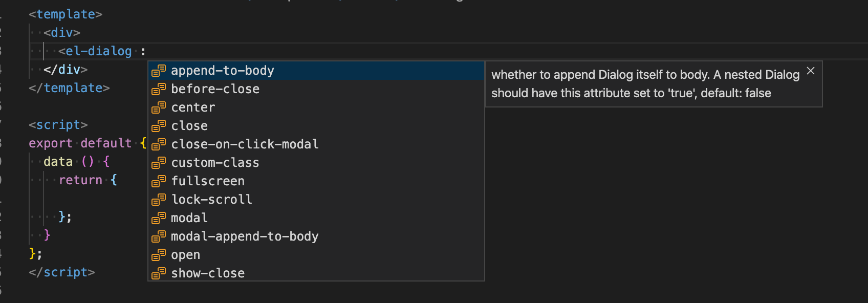Click the closing template tag
This screenshot has height=303, width=868.
pos(69,88)
